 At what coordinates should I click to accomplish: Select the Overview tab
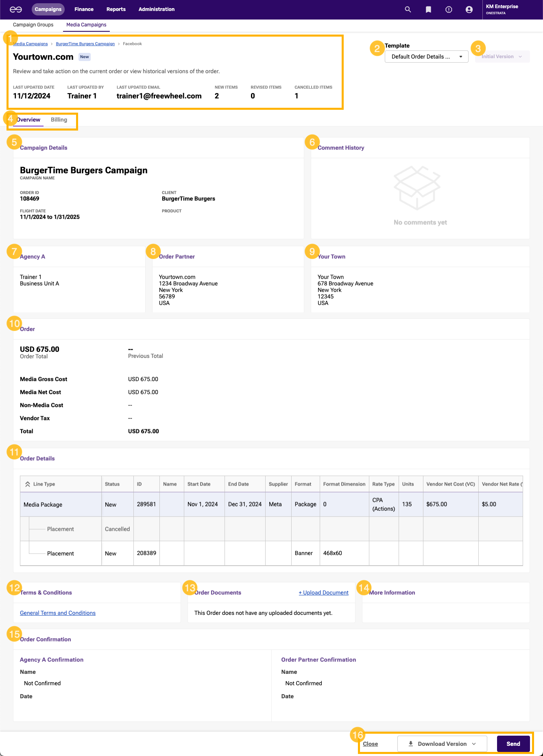[x=29, y=120]
